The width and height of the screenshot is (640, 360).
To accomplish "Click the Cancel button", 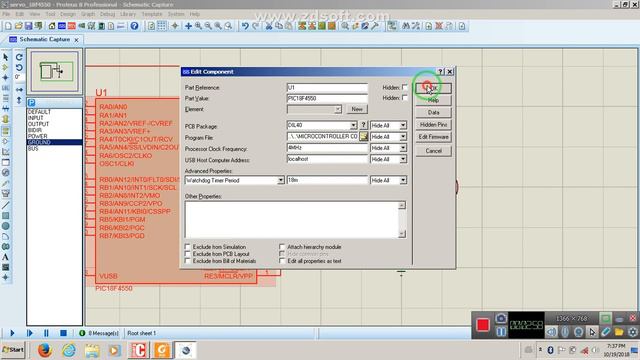I will coord(433,151).
